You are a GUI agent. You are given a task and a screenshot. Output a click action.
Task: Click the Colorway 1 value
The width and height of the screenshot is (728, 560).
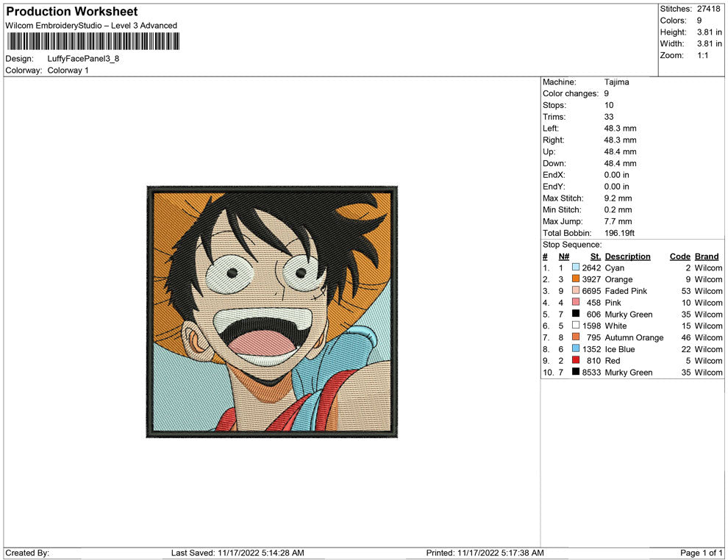click(68, 70)
